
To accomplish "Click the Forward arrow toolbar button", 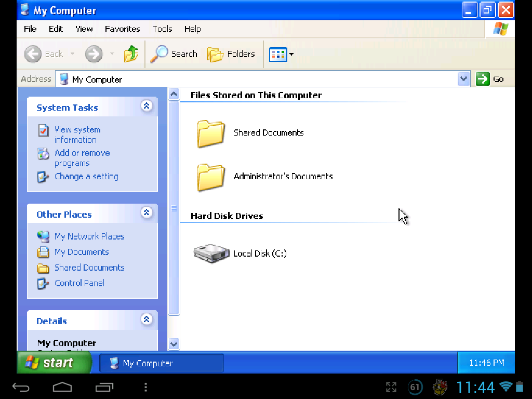I will click(94, 54).
